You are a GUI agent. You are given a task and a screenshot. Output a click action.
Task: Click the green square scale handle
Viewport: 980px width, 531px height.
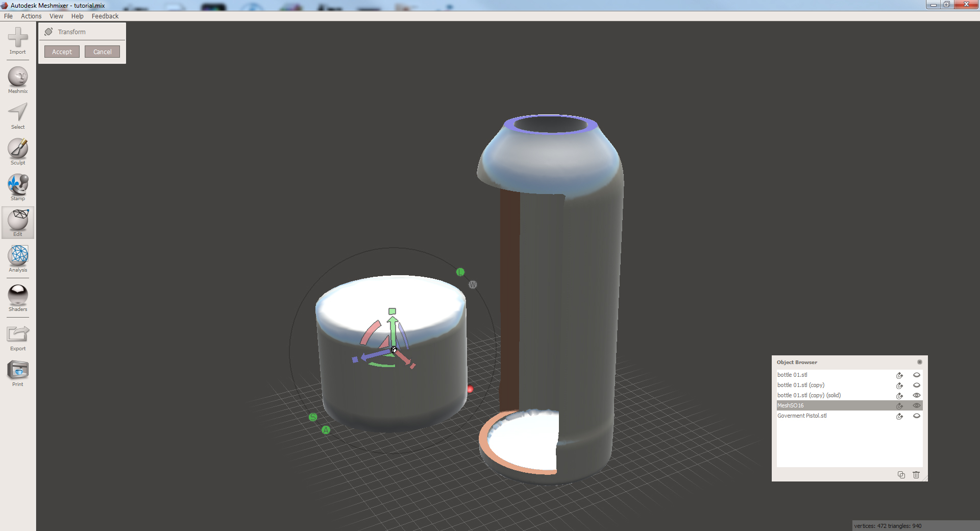click(392, 311)
